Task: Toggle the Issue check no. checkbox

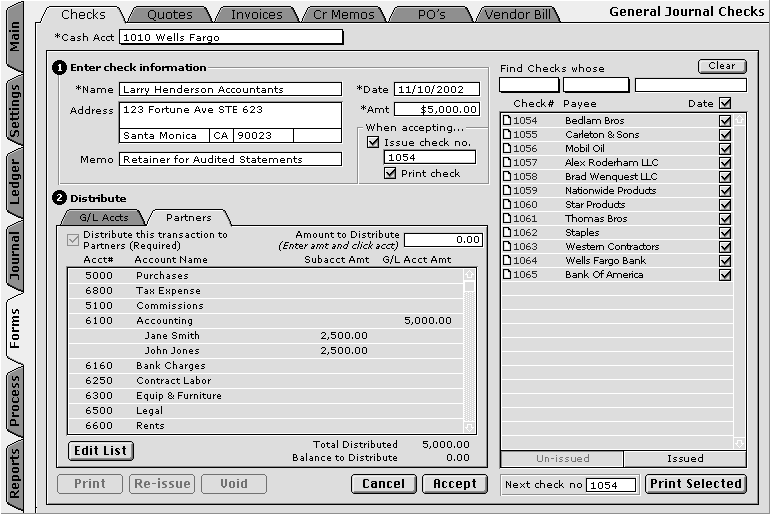Action: click(x=373, y=142)
